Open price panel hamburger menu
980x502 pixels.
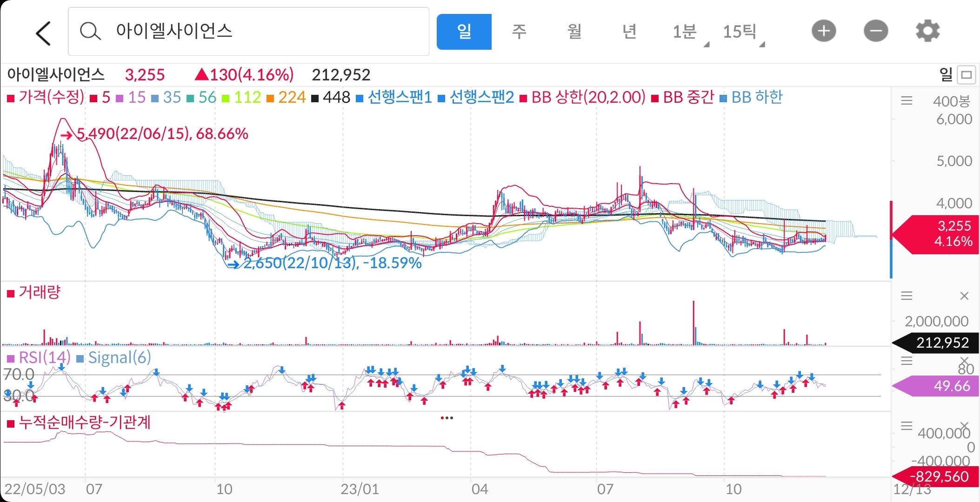pyautogui.click(x=907, y=100)
